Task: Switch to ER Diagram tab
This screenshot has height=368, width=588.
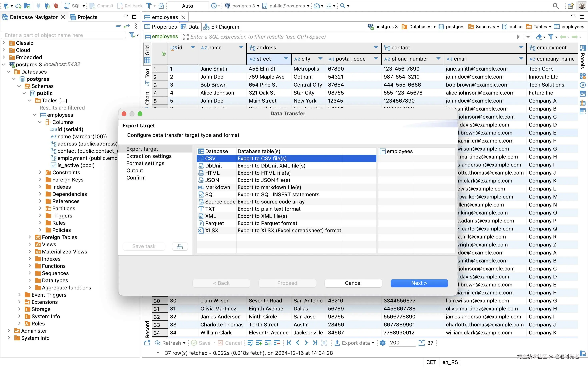Action: [x=222, y=27]
